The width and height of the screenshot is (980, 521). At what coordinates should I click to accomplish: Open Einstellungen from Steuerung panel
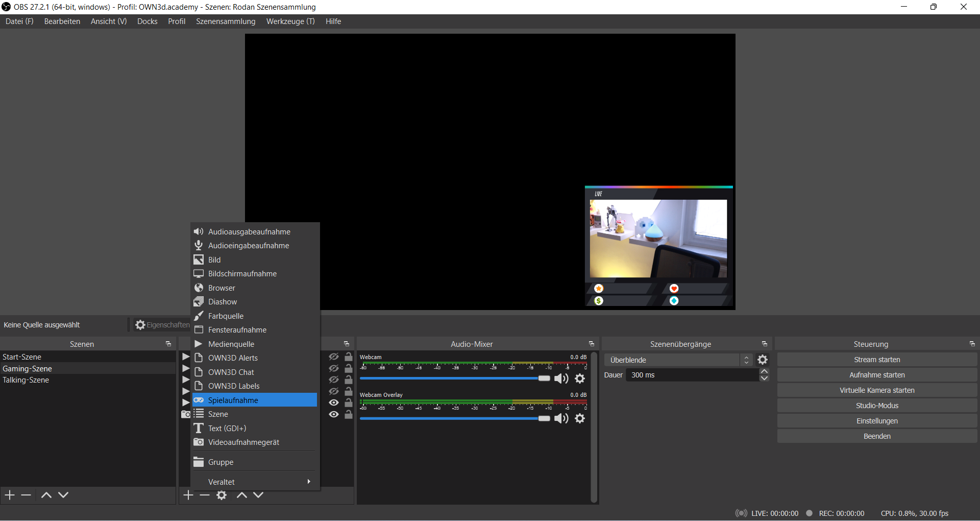876,421
